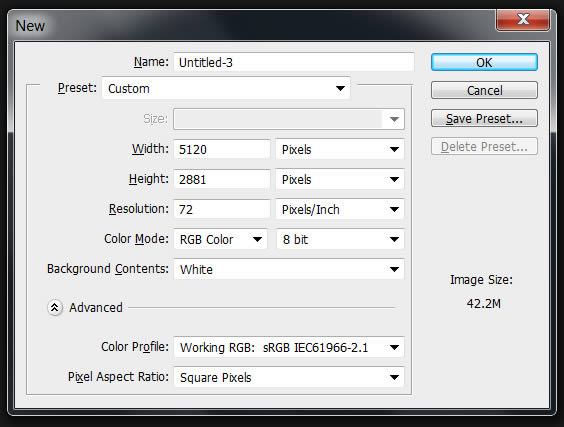Click the Delete Preset button
Screen dimensions: 564x427
pyautogui.click(x=484, y=146)
